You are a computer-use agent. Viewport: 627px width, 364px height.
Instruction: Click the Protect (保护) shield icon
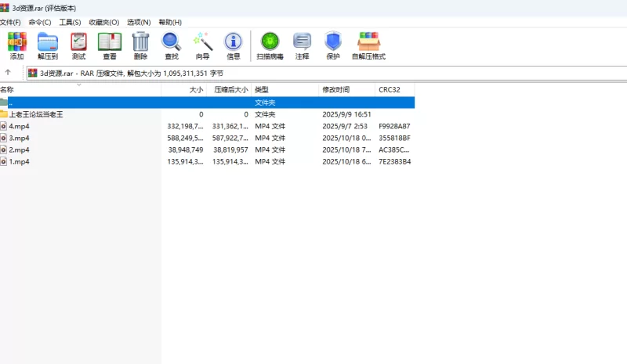(x=333, y=45)
